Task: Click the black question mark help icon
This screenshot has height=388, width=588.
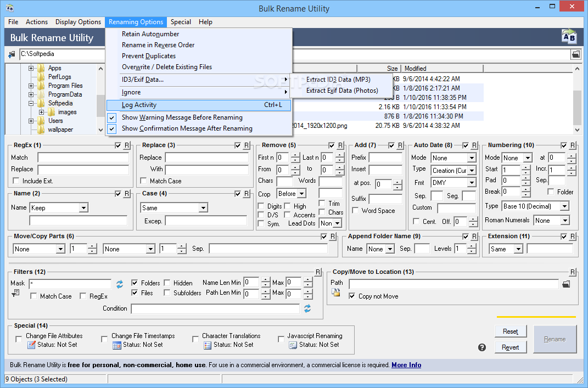Action: click(x=482, y=347)
